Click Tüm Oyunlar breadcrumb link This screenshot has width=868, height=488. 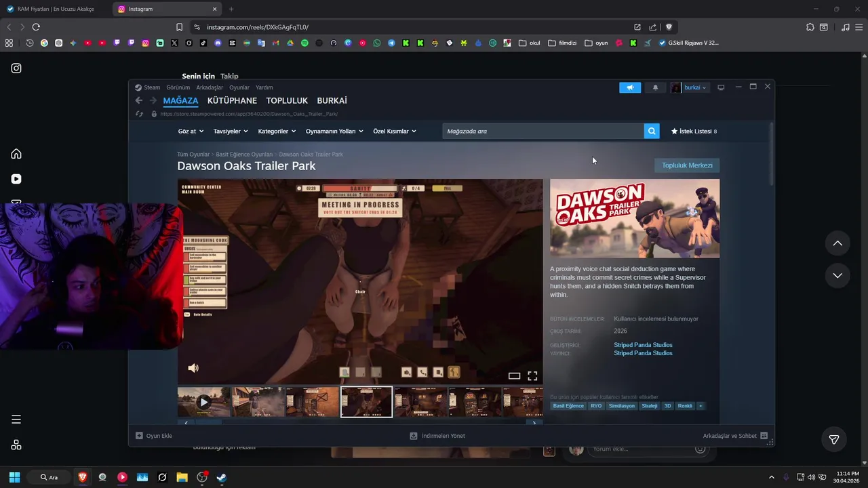point(193,155)
